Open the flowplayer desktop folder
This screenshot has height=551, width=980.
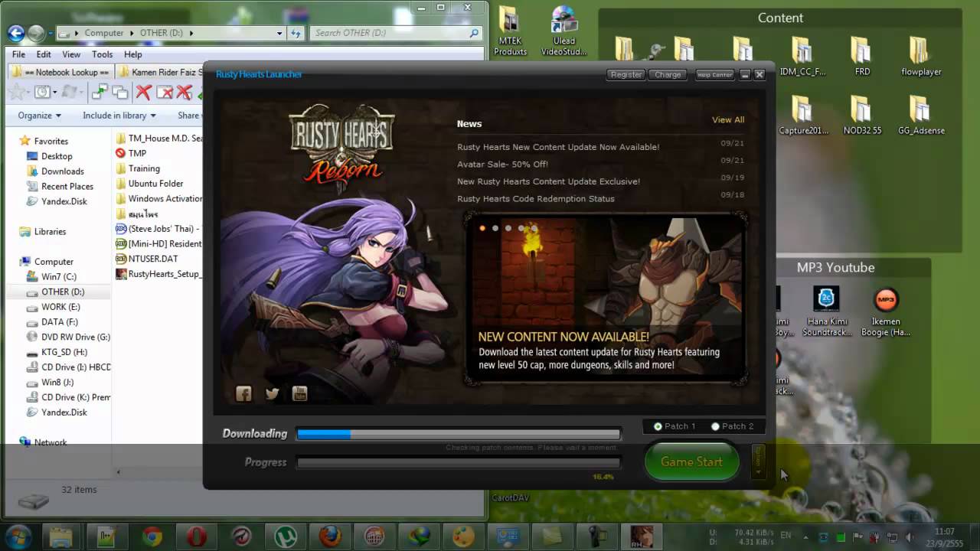click(921, 56)
